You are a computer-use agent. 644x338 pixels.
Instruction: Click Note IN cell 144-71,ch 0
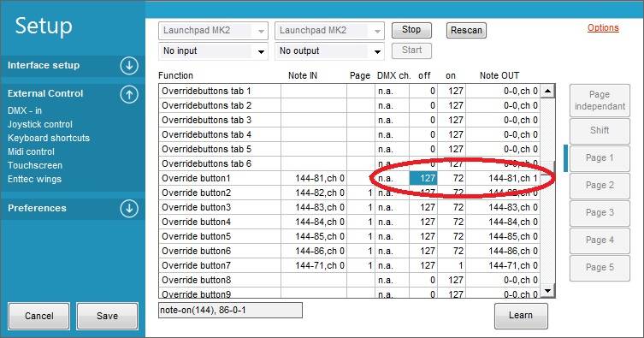pos(314,265)
